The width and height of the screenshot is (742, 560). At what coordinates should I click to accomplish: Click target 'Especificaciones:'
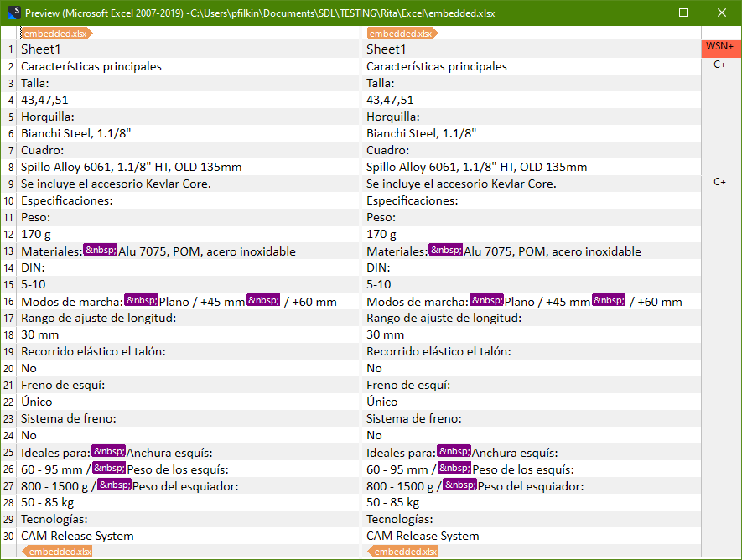tap(413, 200)
